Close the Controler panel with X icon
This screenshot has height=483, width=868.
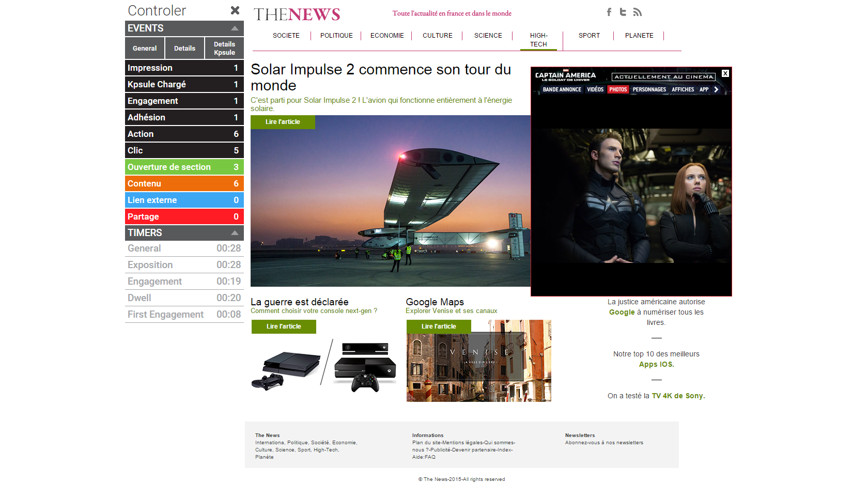pos(235,10)
